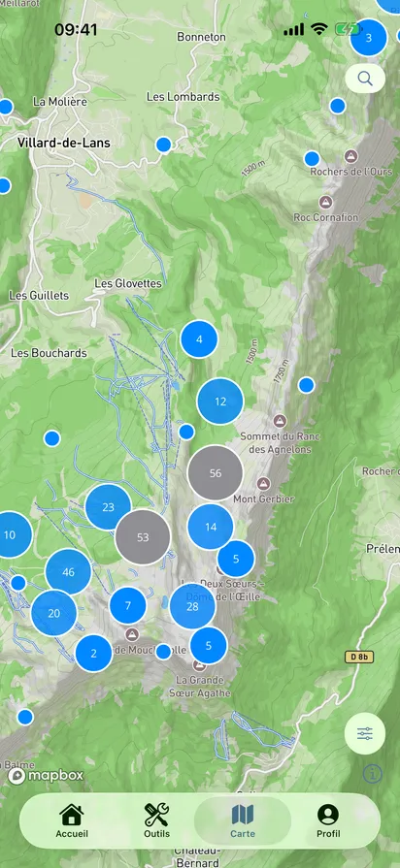Select the blue cluster labeled 28

coord(192,606)
